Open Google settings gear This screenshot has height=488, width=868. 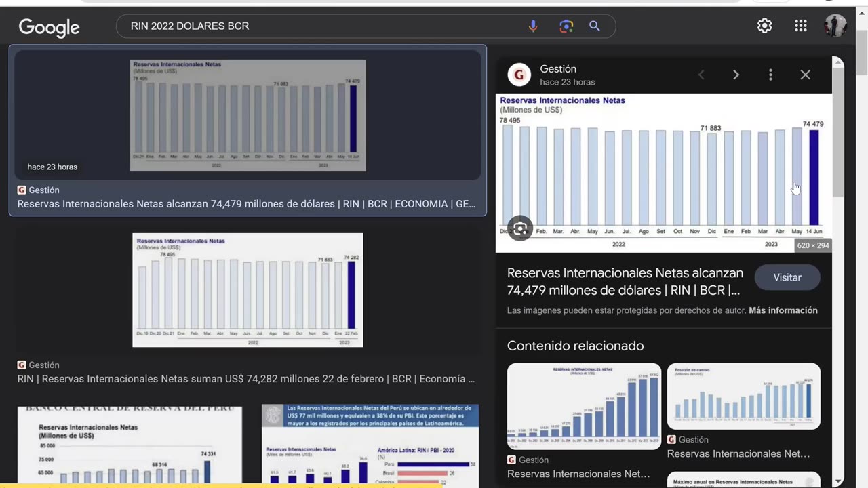click(x=764, y=26)
